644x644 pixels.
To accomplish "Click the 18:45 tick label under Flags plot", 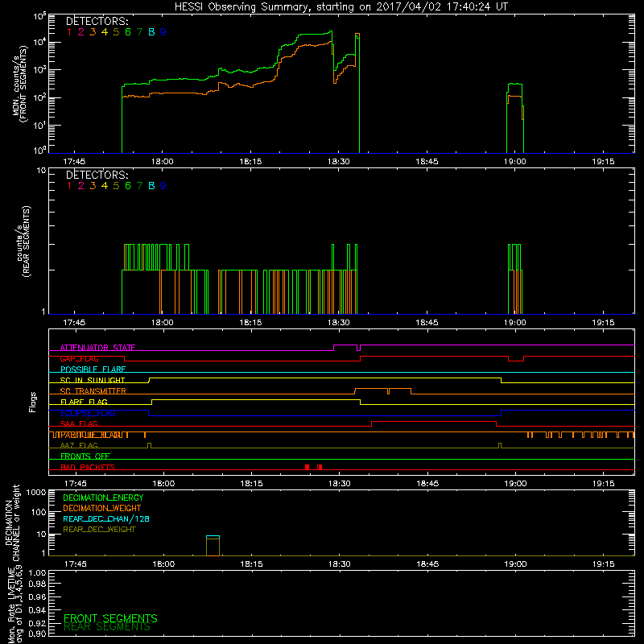I will click(427, 484).
